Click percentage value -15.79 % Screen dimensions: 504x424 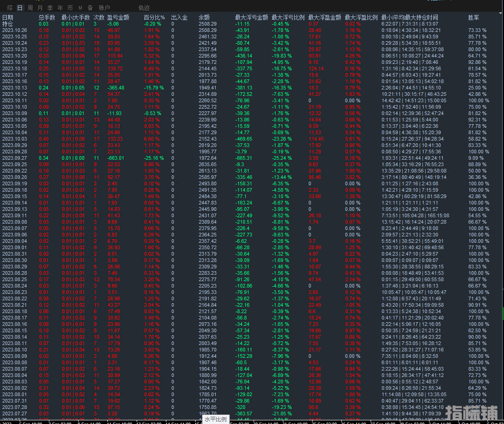[154, 88]
